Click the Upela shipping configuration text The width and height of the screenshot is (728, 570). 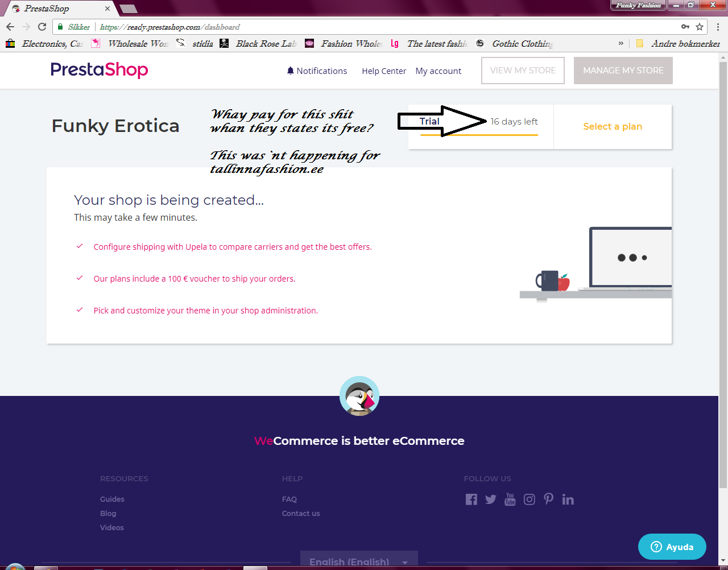click(233, 247)
